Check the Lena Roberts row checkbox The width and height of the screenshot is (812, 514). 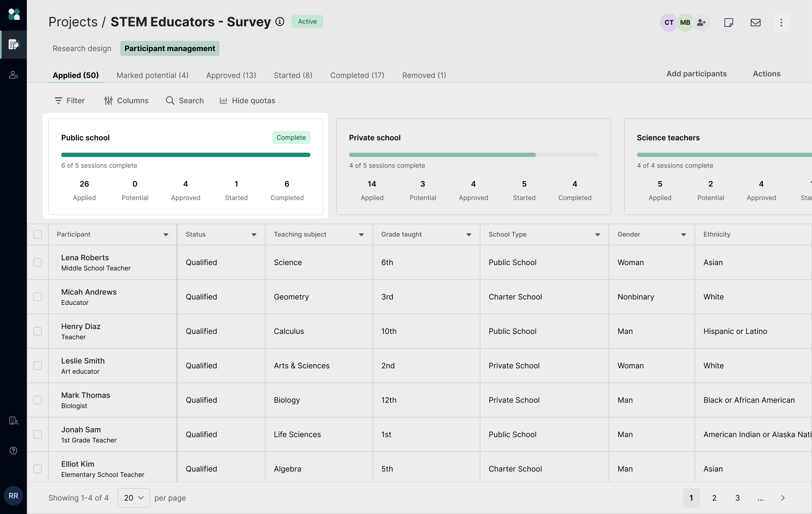pos(37,262)
